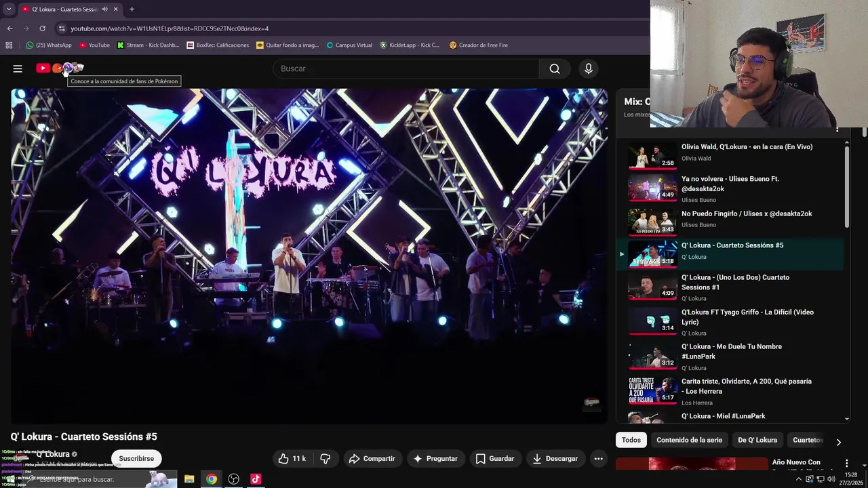Open the YouTube hamburger guide menu

pyautogui.click(x=18, y=68)
